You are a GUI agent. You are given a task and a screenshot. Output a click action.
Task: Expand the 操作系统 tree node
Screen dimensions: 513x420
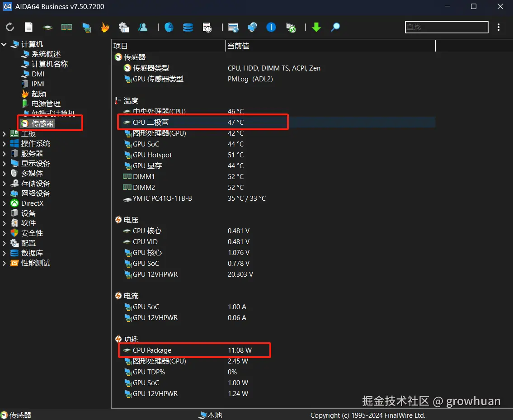tap(4, 144)
